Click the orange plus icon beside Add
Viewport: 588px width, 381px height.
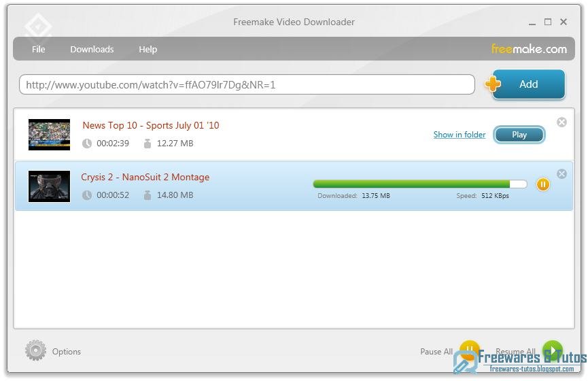coord(492,84)
